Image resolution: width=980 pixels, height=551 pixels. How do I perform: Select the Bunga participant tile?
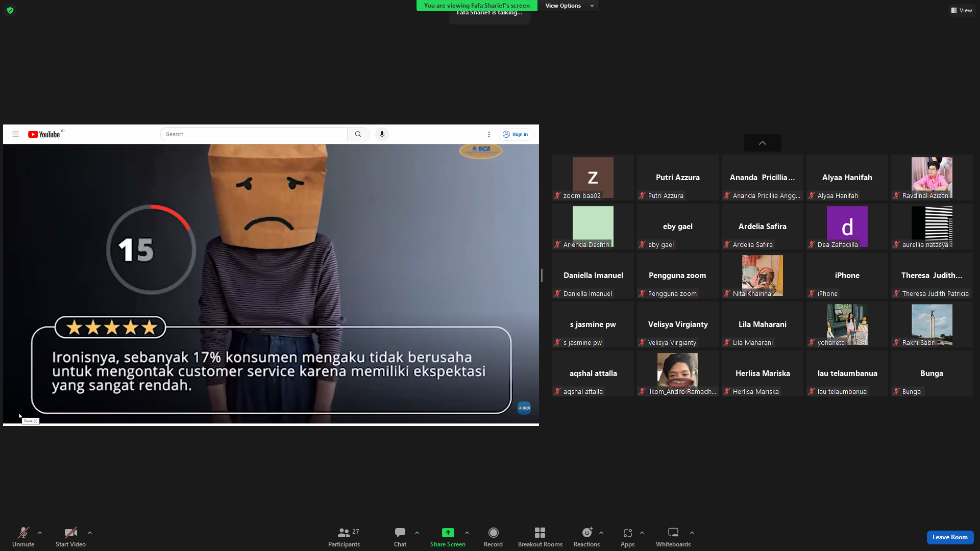(932, 373)
